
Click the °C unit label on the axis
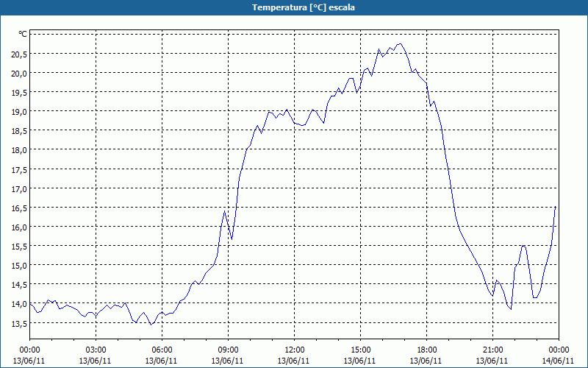pyautogui.click(x=23, y=34)
